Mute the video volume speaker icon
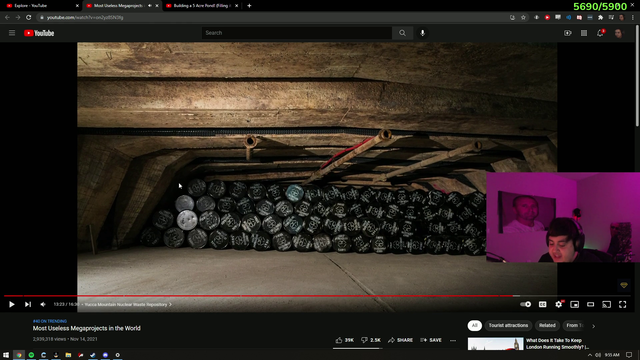The height and width of the screenshot is (360, 640). [43, 304]
